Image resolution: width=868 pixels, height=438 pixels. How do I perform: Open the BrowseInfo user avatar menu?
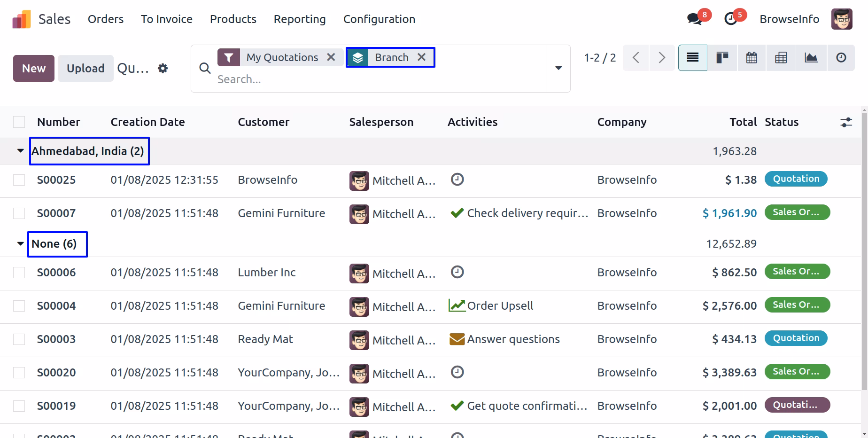pos(842,19)
